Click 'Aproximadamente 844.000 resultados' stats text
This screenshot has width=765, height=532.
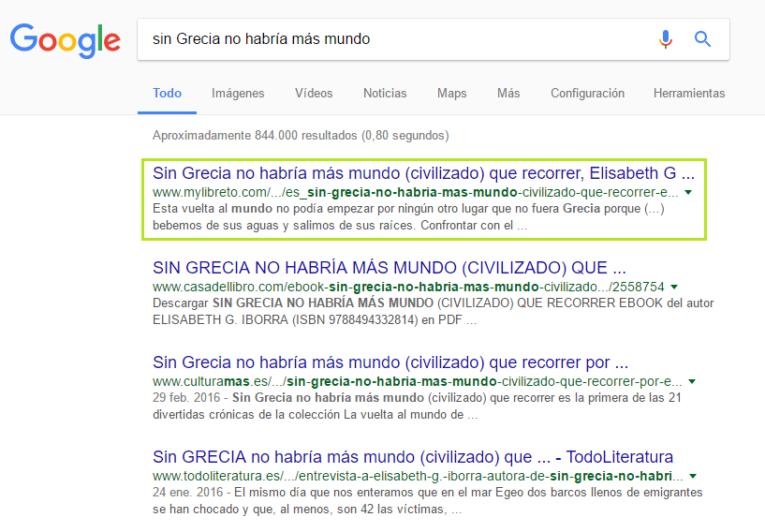coord(301,135)
